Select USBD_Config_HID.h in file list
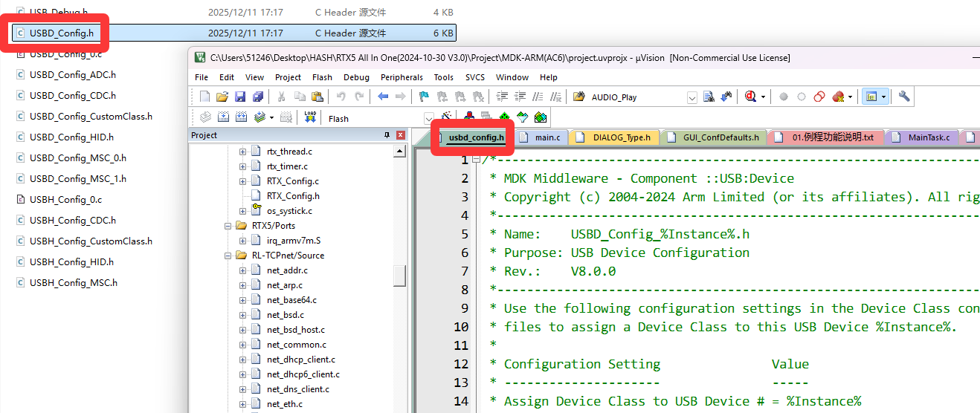Viewport: 980px width, 413px height. point(71,137)
